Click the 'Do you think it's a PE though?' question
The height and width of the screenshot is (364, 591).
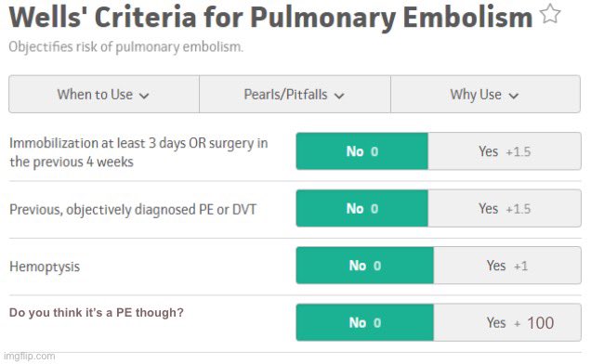96,312
